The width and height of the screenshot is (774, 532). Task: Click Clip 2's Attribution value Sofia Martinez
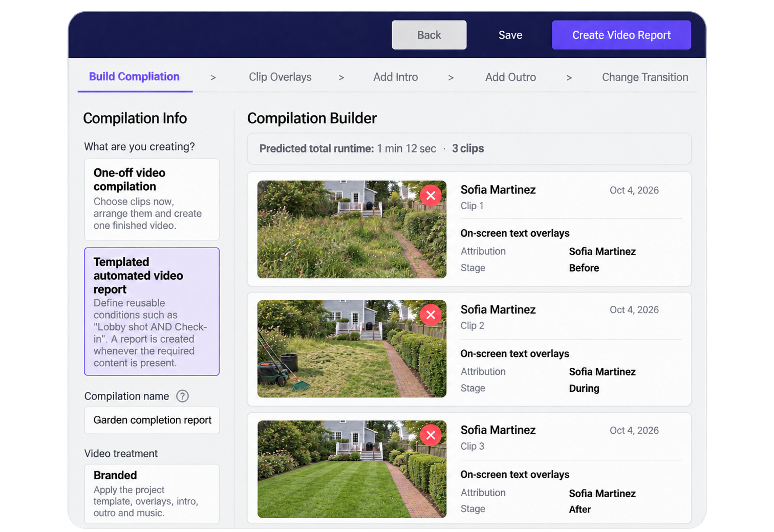[603, 372]
